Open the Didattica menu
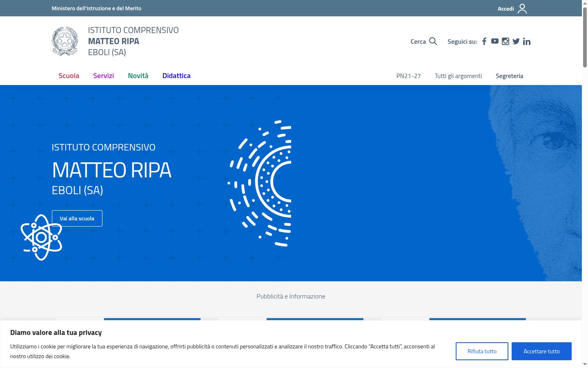Viewport: 588px width, 368px height. tap(176, 76)
